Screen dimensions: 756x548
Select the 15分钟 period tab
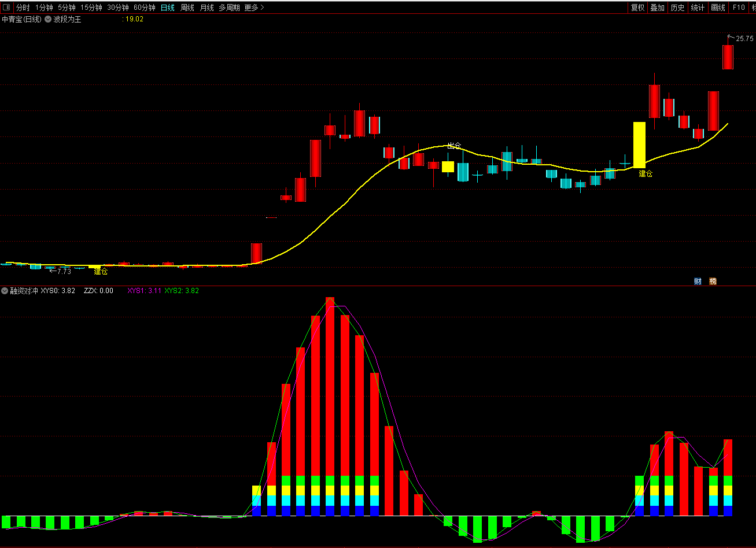(91, 8)
